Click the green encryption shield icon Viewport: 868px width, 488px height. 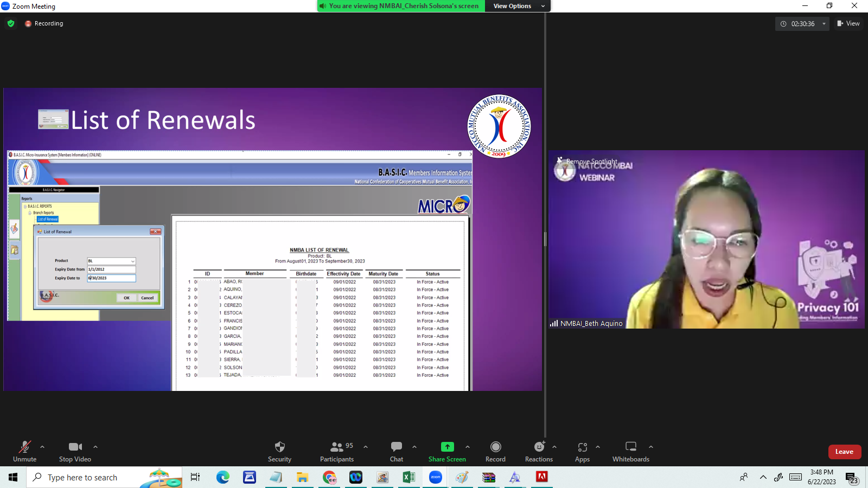[x=11, y=23]
